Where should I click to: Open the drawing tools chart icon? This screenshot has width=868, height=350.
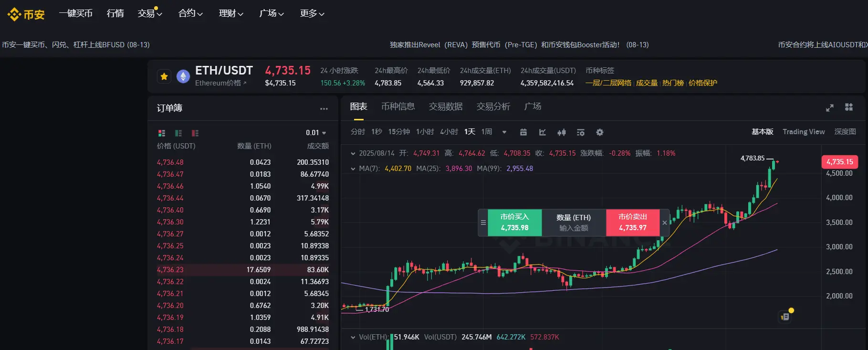pos(543,132)
